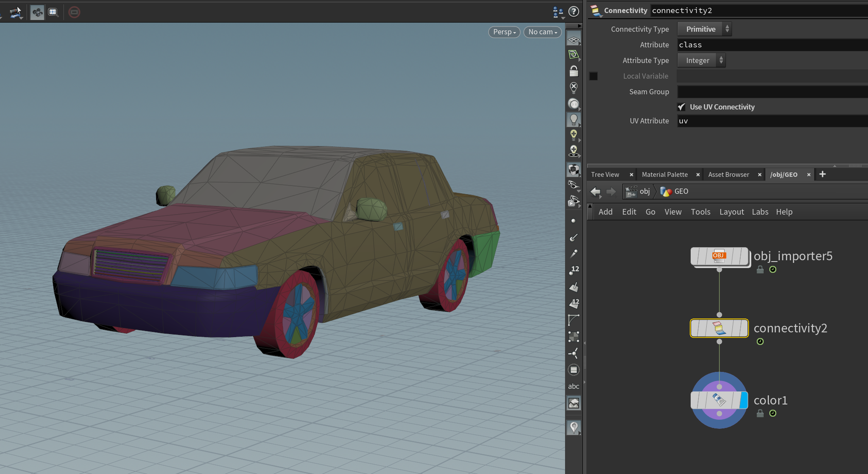The height and width of the screenshot is (474, 868).
Task: Switch to the Material Palette tab
Action: pyautogui.click(x=665, y=175)
